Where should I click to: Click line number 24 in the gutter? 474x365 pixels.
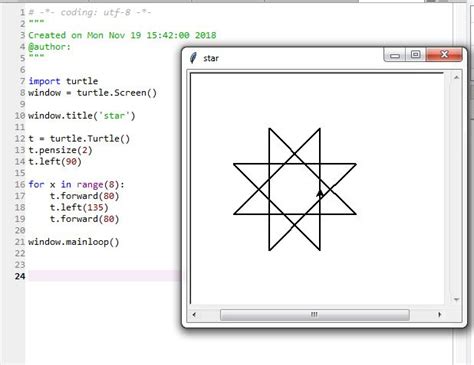[20, 276]
